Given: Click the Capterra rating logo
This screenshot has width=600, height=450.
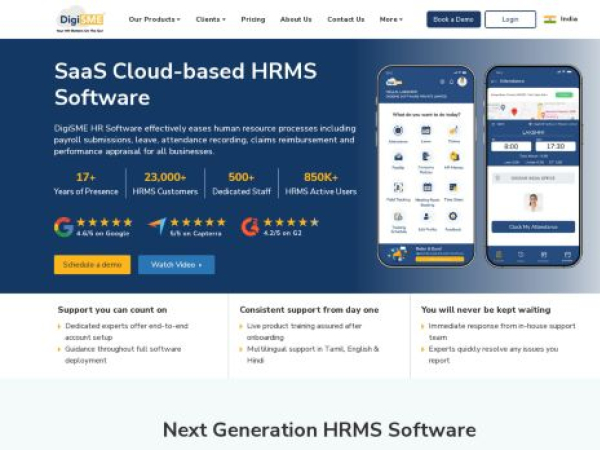Looking at the screenshot, I should 157,226.
